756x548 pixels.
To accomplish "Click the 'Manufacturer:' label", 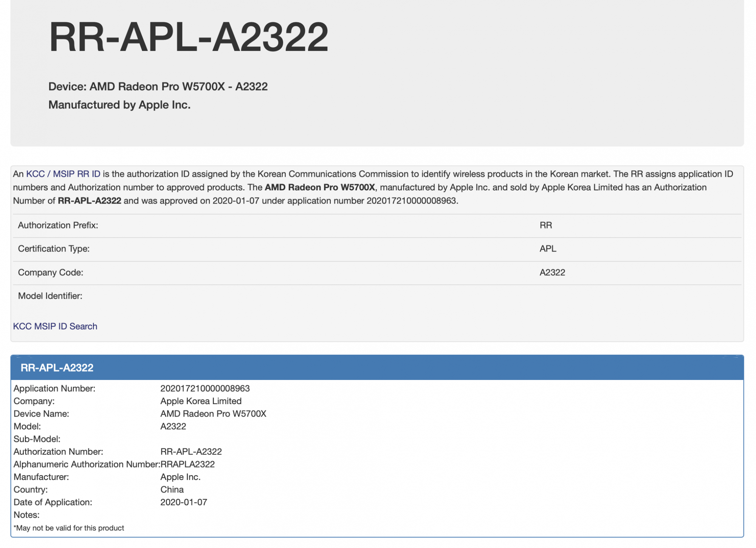I will click(41, 477).
